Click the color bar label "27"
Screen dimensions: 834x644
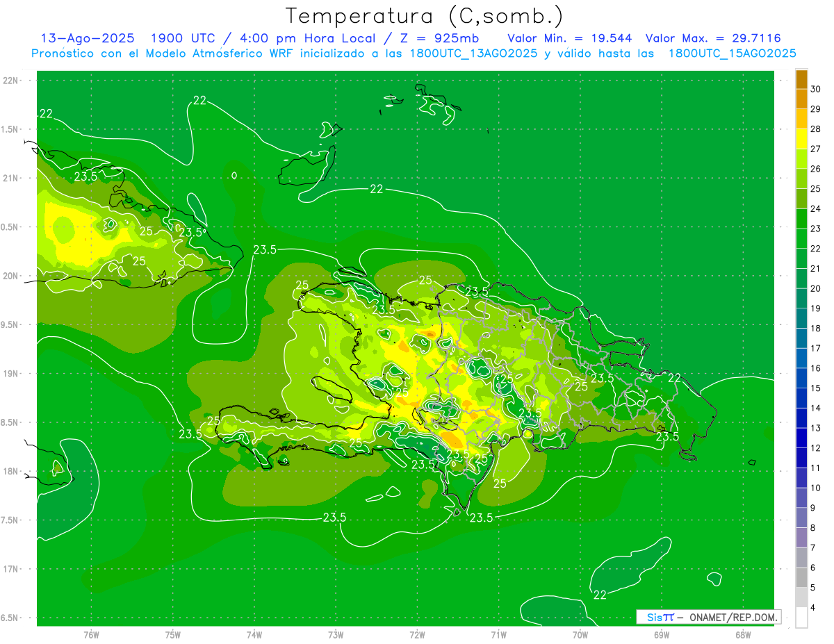coord(816,149)
